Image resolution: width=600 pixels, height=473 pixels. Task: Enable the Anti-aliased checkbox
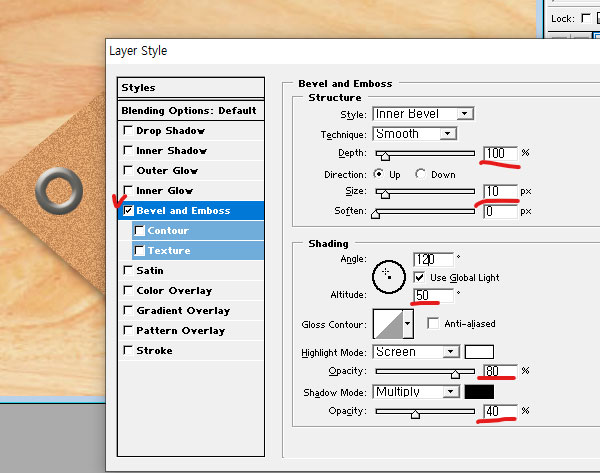coord(433,323)
